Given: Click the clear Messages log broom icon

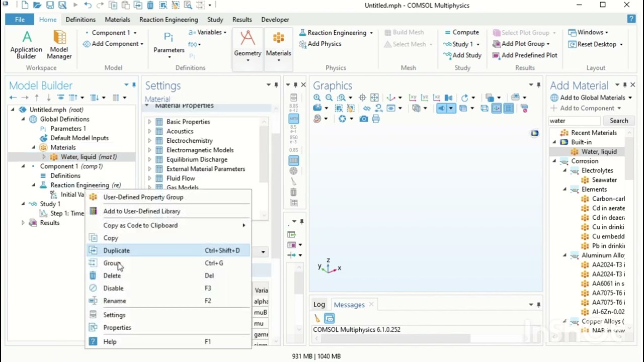Looking at the screenshot, I should [317, 318].
